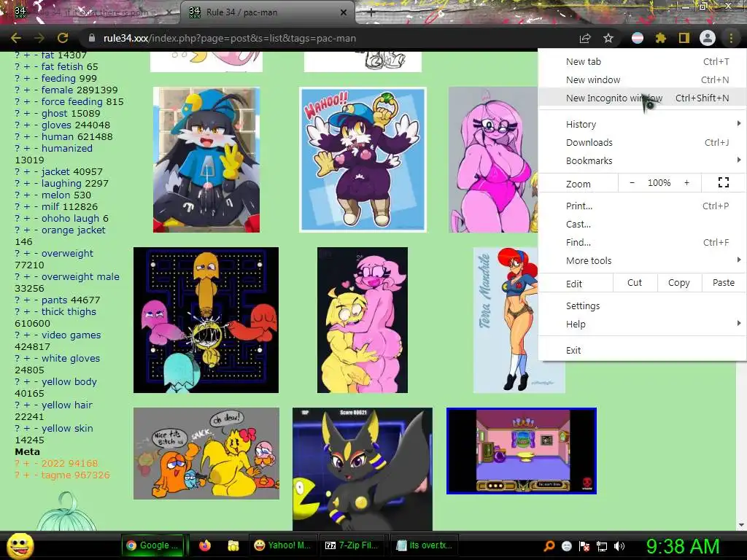
Task: Click the address bar URL field
Action: pyautogui.click(x=329, y=38)
